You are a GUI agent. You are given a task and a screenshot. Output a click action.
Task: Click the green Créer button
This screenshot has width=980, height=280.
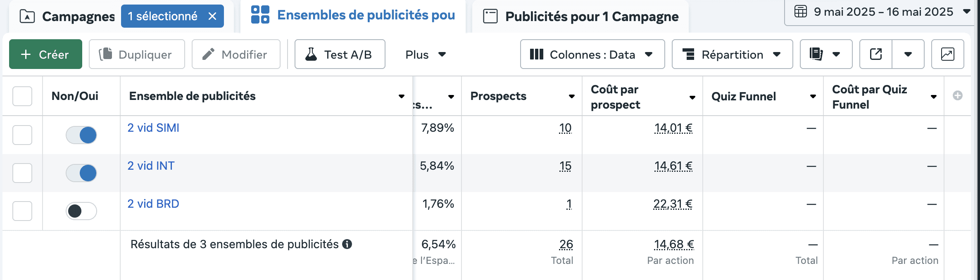coord(45,54)
